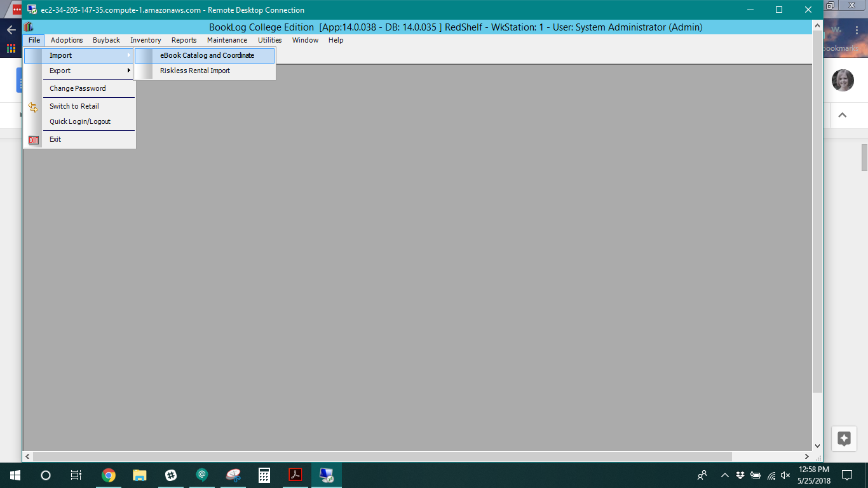The image size is (868, 488).
Task: Open the People tray icon
Action: (x=702, y=475)
